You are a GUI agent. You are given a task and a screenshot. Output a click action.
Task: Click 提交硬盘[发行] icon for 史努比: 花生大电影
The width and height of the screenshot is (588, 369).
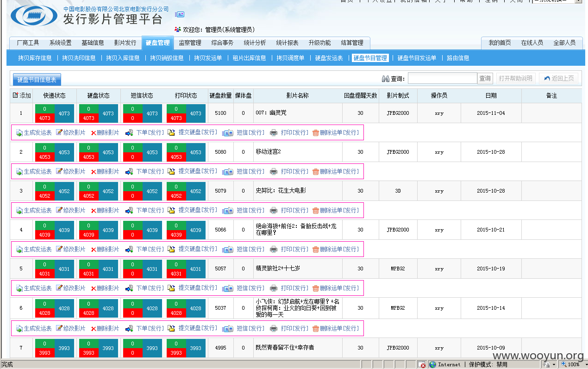tap(171, 211)
